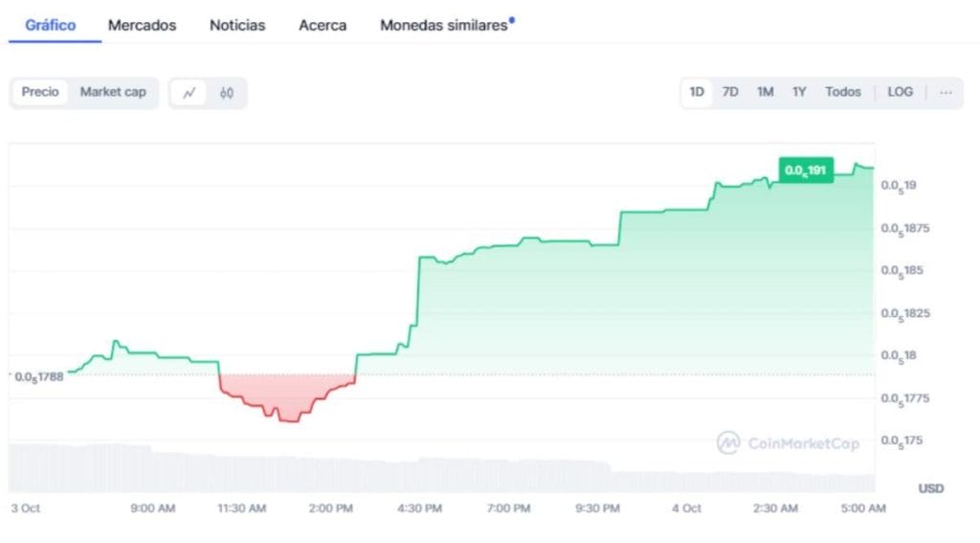This screenshot has width=980, height=543.
Task: Click the 4:30 PM time label
Action: click(420, 508)
